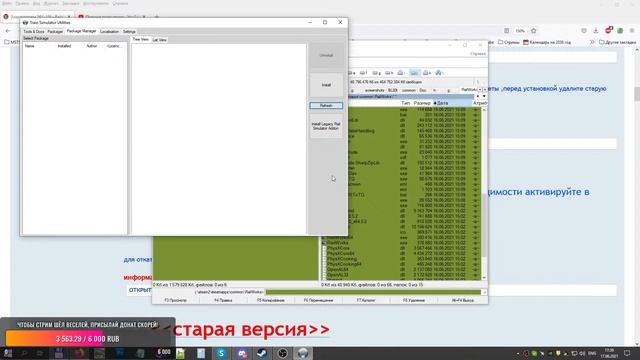
Task: Select the RailWorks file row
Action: point(402,243)
